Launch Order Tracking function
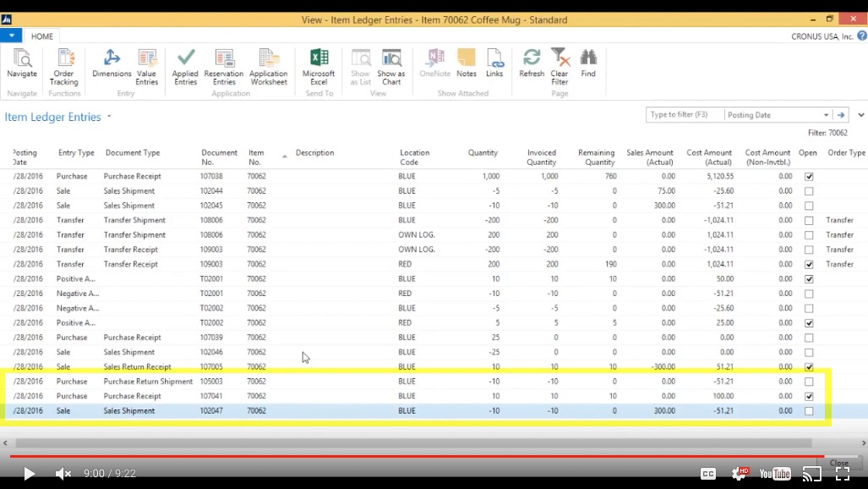The height and width of the screenshot is (489, 868). [x=63, y=67]
